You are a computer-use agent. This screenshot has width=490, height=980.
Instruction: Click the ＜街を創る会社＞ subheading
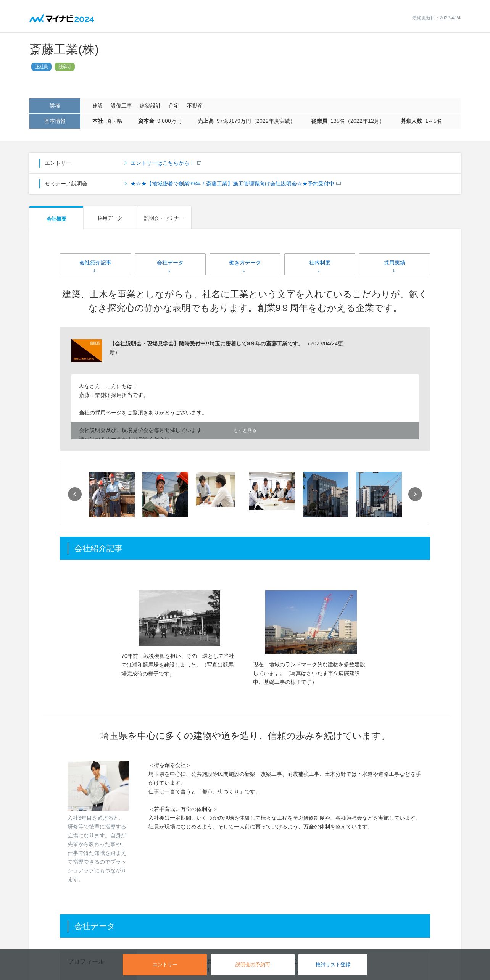(x=169, y=765)
